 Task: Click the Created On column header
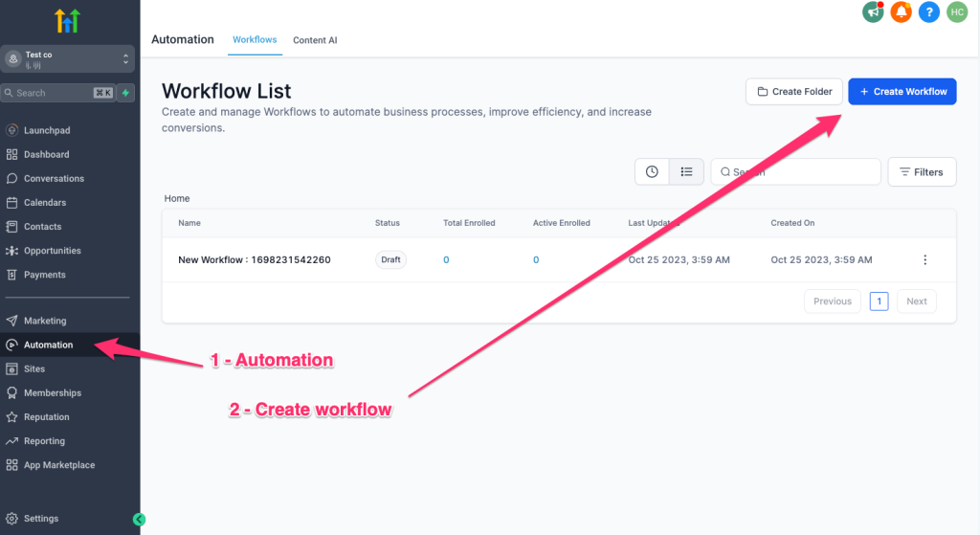click(x=792, y=222)
